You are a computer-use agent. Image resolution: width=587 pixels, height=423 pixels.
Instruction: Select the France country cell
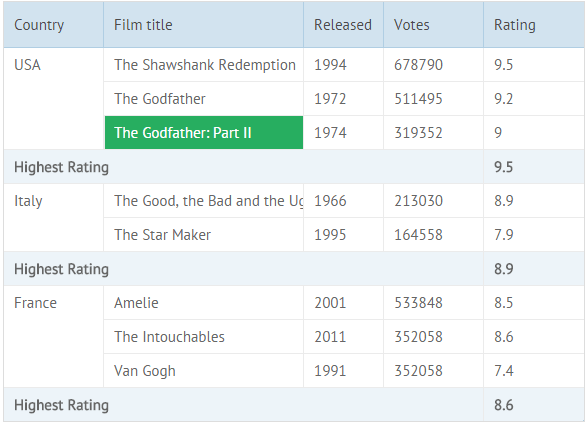tap(54, 337)
